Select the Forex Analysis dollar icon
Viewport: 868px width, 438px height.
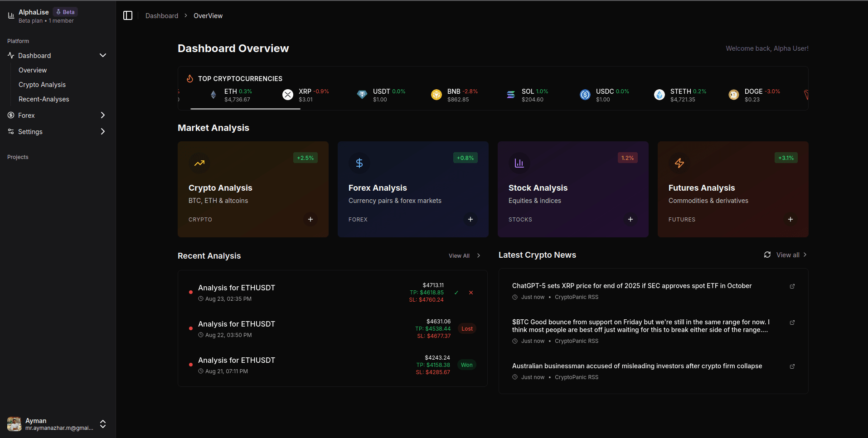(x=359, y=163)
